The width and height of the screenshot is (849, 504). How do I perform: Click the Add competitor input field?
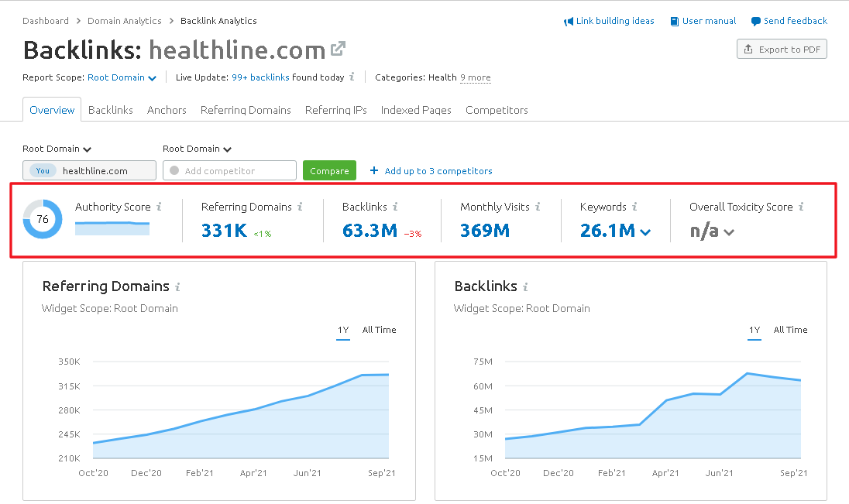[x=229, y=170]
